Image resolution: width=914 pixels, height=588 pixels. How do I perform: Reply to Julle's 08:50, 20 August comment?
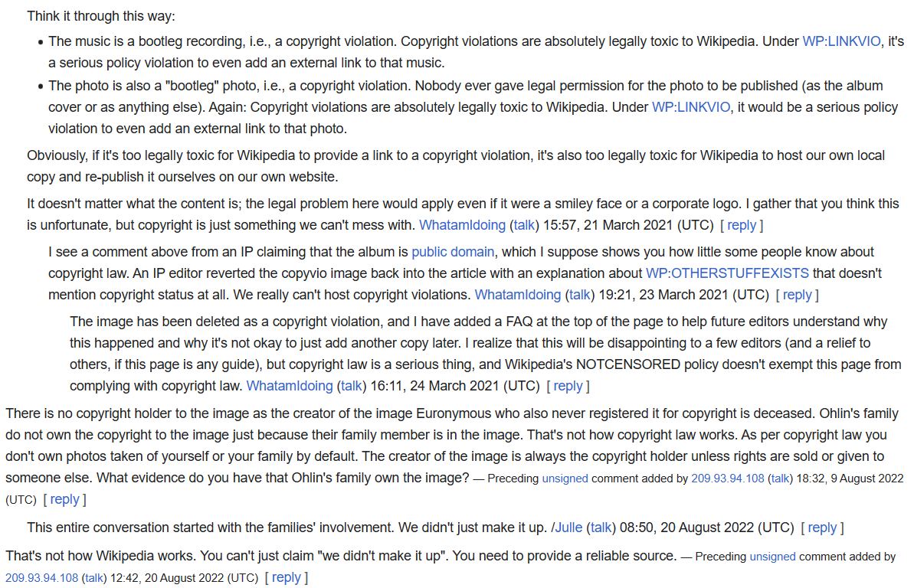822,528
